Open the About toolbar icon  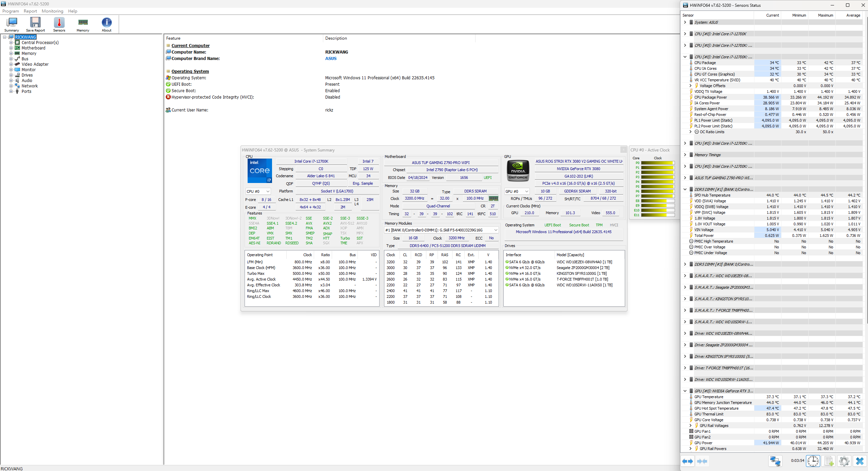click(x=107, y=24)
